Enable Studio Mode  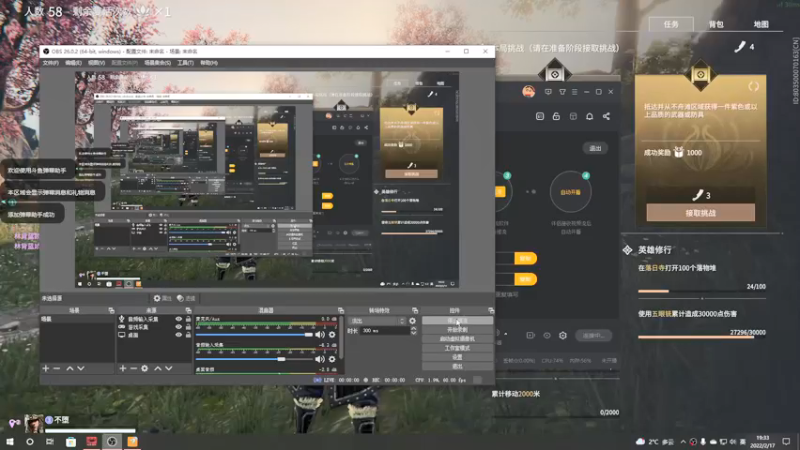click(x=457, y=348)
